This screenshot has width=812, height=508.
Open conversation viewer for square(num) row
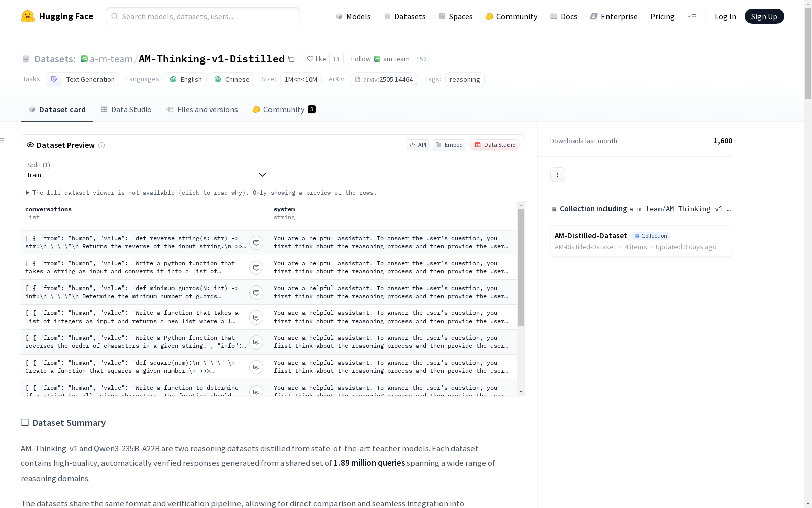(x=256, y=367)
